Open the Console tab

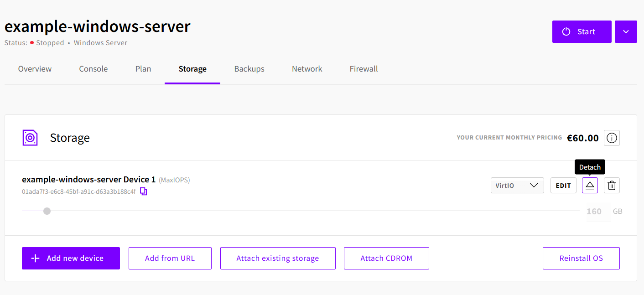[93, 69]
